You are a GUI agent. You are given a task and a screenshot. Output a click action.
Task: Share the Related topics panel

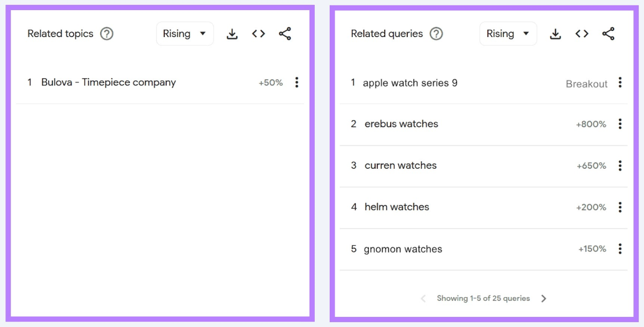pyautogui.click(x=284, y=33)
